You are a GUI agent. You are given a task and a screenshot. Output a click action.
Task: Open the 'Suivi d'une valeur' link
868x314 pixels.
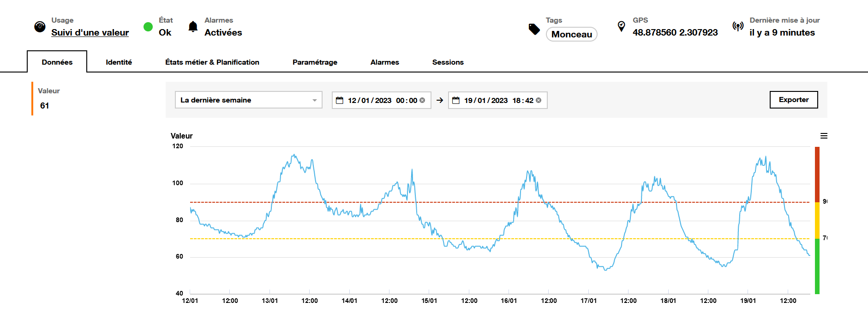(x=90, y=33)
